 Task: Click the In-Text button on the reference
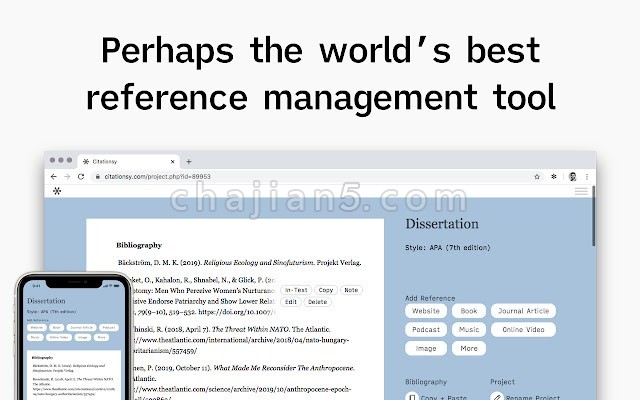pyautogui.click(x=296, y=290)
